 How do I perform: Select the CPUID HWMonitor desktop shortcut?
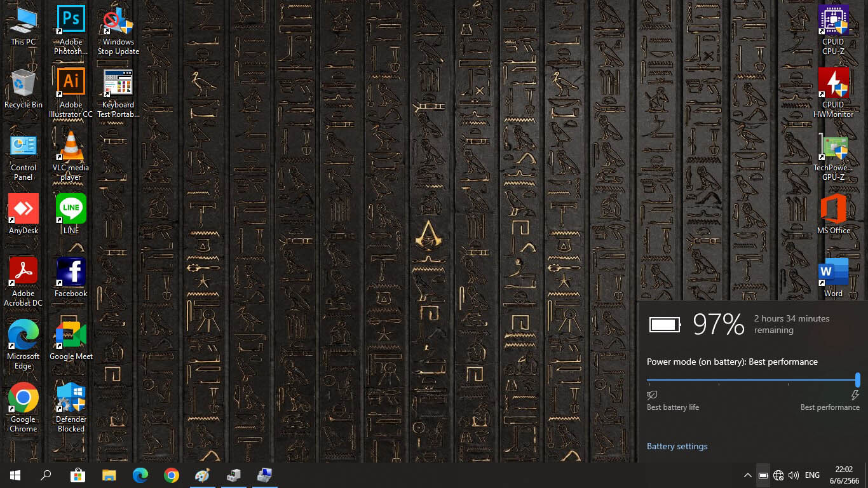click(x=833, y=93)
